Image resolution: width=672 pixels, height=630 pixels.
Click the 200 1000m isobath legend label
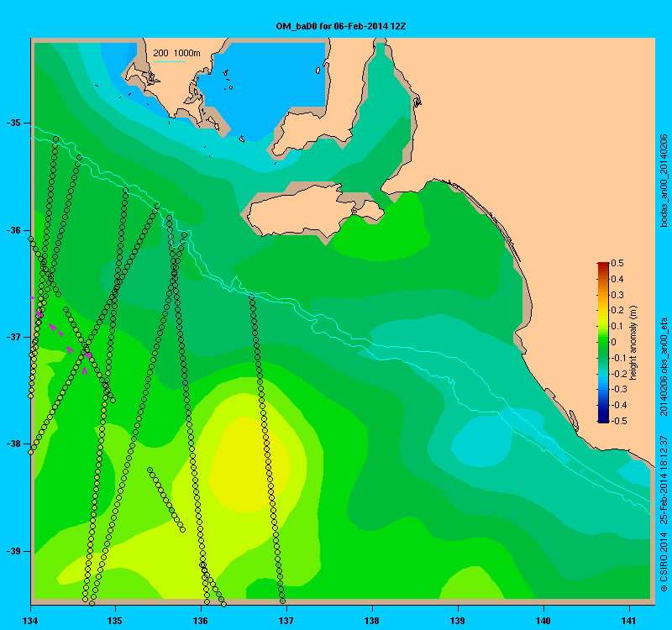point(176,53)
